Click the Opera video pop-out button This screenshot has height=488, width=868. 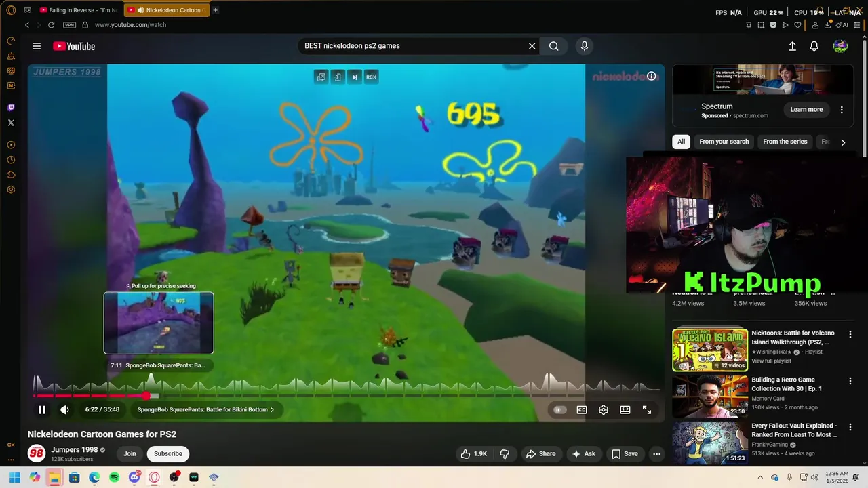[321, 77]
